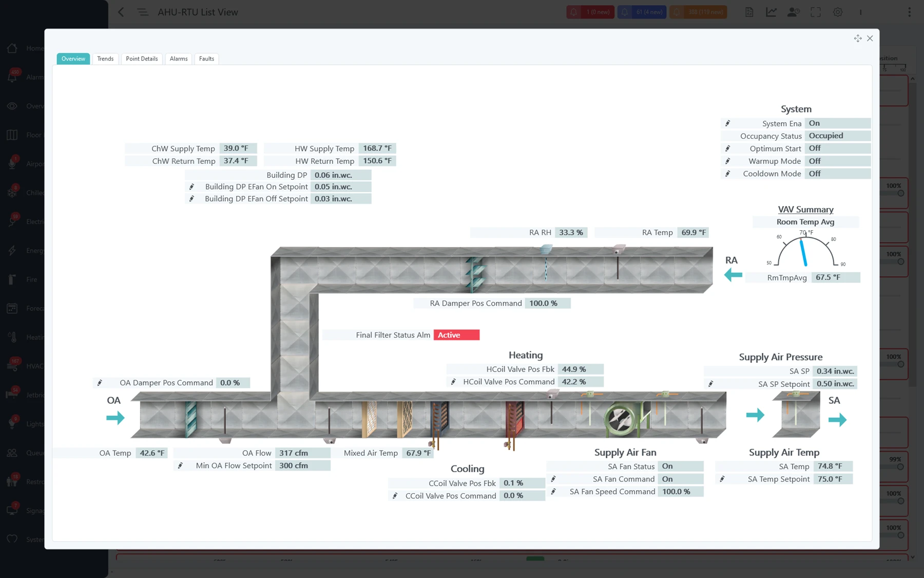Screen dimensions: 924x578
Task: Edit the SA Temp Setpoint via pencil icon
Action: (x=722, y=479)
